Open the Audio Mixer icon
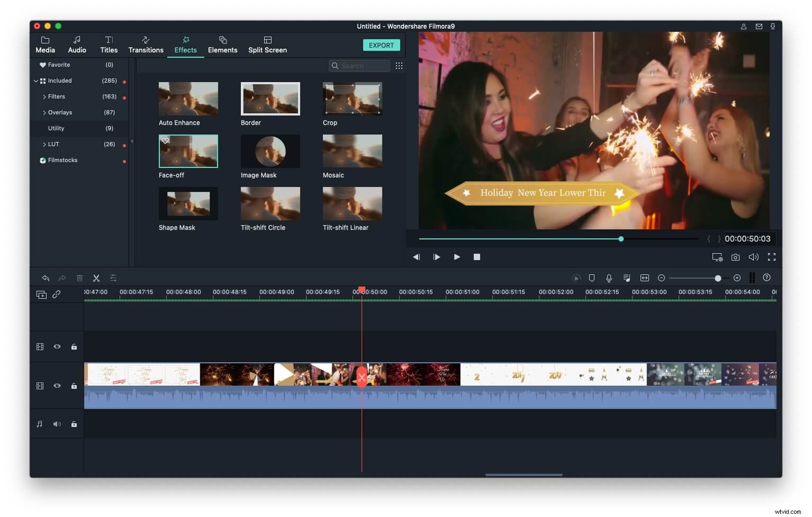The width and height of the screenshot is (812, 517). (627, 278)
